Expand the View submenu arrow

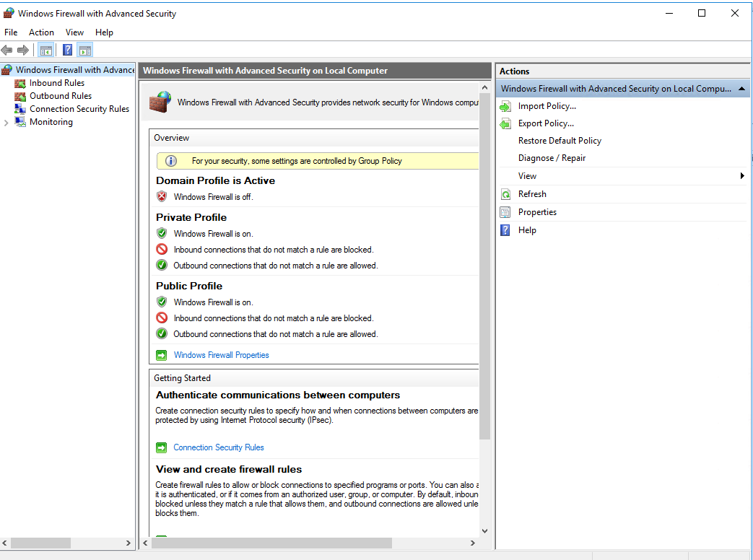[x=742, y=176]
